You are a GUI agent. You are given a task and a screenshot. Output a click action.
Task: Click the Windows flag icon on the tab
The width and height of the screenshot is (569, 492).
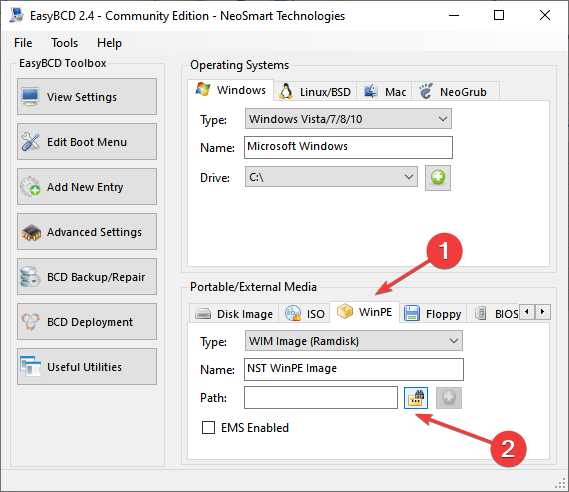click(203, 89)
